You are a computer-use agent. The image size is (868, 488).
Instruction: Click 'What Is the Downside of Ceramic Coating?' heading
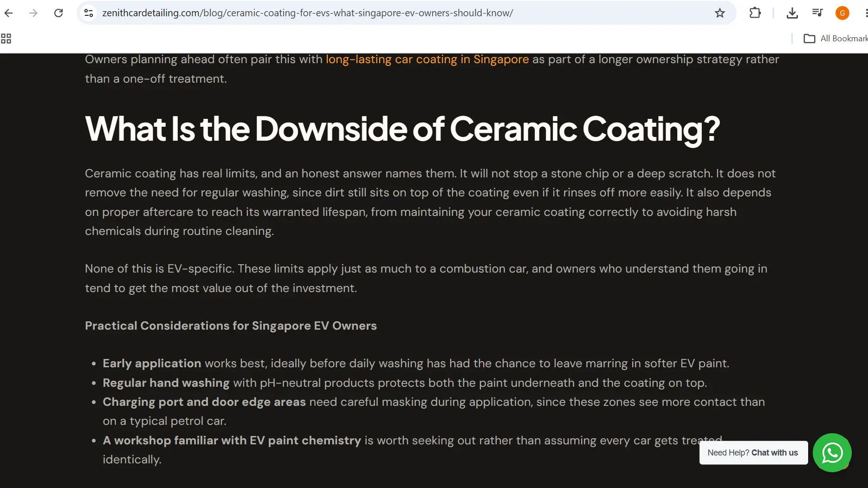tap(402, 129)
